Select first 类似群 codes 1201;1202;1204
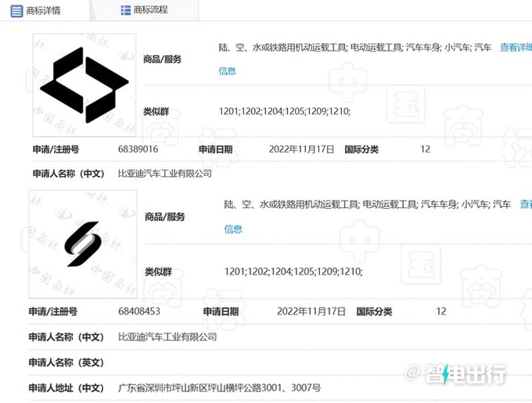The image size is (532, 403). pos(284,111)
